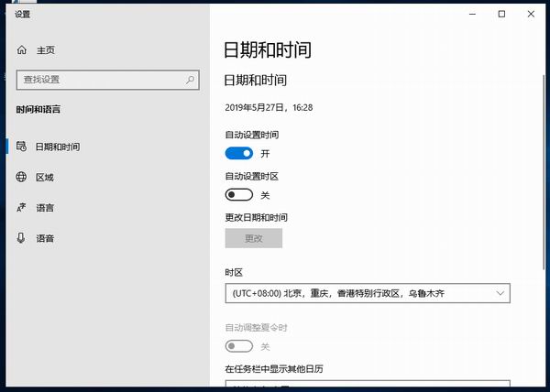This screenshot has width=550, height=392.
Task: Maximize the 设置 window
Action: (502, 14)
